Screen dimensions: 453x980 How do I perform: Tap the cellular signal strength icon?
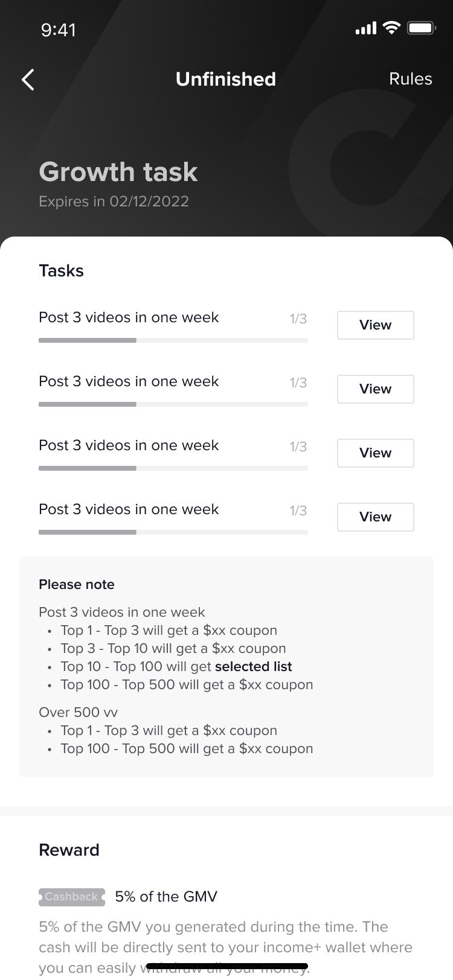365,28
